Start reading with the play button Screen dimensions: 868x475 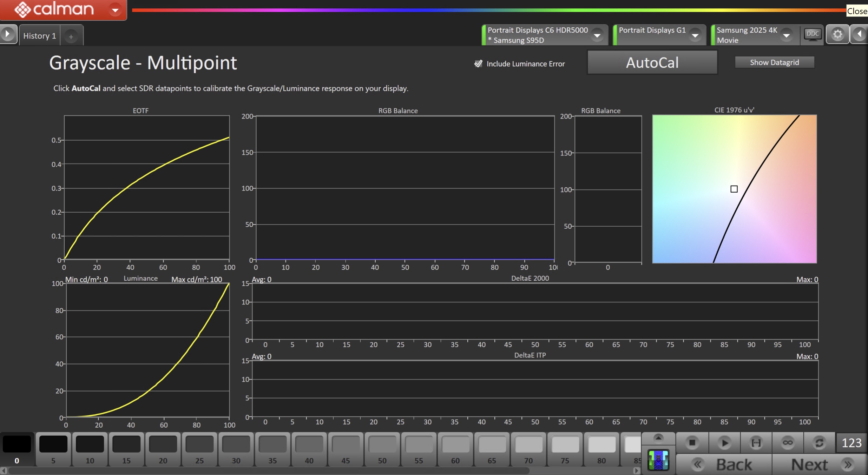click(724, 443)
